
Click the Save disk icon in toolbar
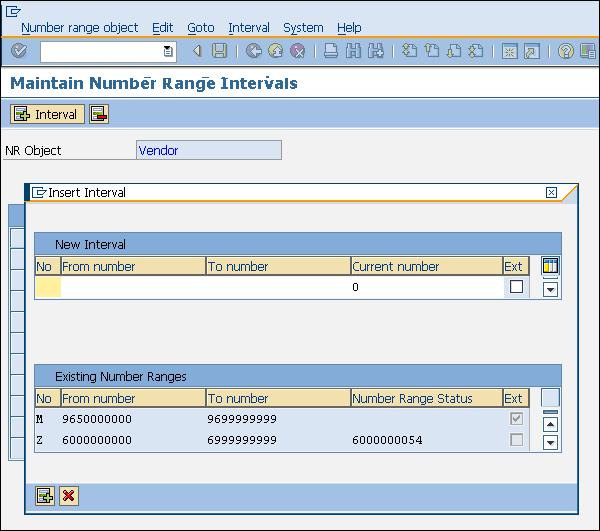(219, 51)
